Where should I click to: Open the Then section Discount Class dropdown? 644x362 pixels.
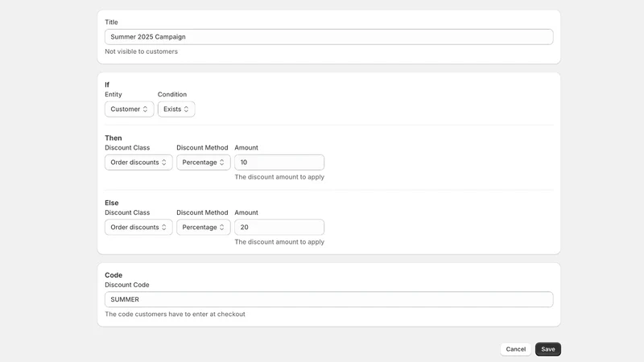click(138, 162)
